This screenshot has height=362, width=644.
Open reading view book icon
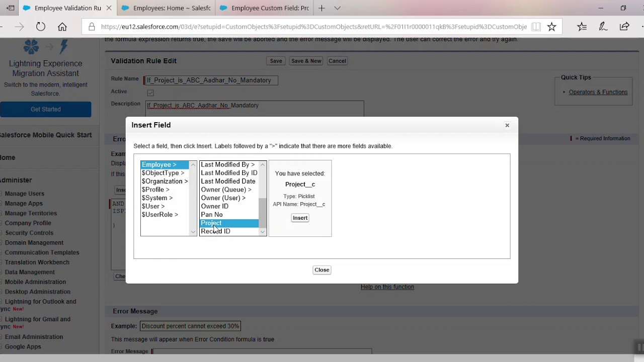tap(536, 27)
